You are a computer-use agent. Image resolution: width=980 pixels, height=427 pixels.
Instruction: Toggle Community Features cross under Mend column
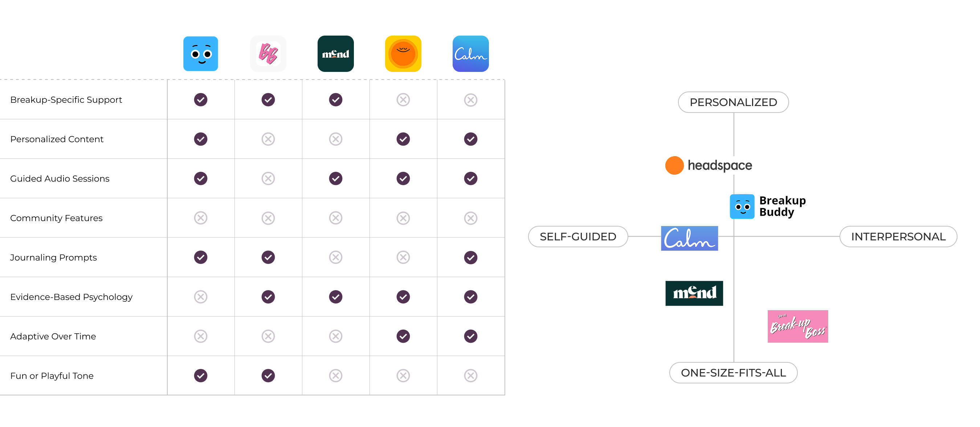(x=335, y=218)
